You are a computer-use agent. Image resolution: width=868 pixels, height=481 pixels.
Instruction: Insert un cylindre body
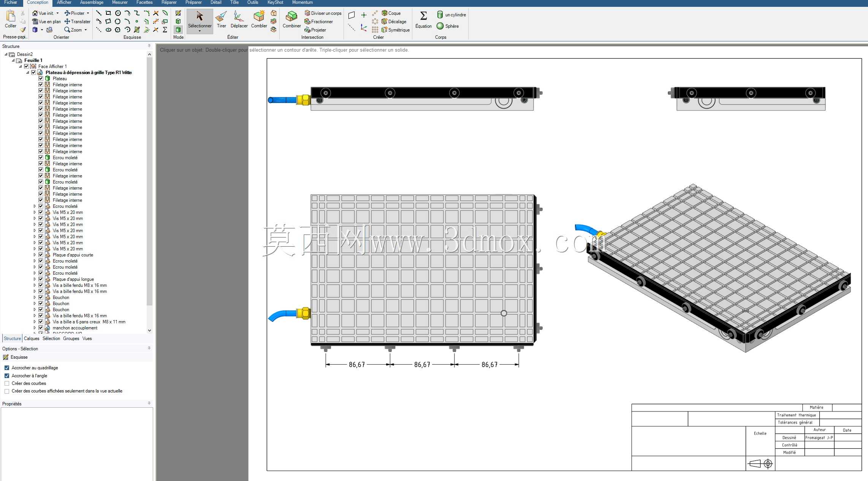[x=451, y=15]
